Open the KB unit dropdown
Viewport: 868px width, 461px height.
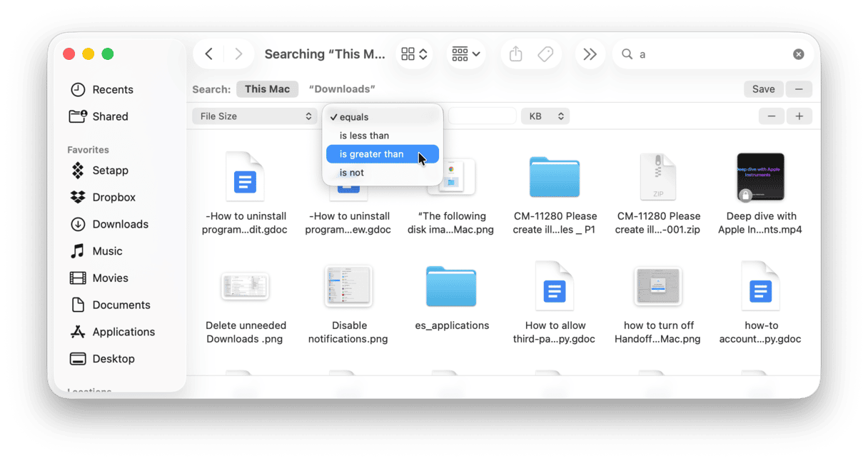(x=545, y=116)
